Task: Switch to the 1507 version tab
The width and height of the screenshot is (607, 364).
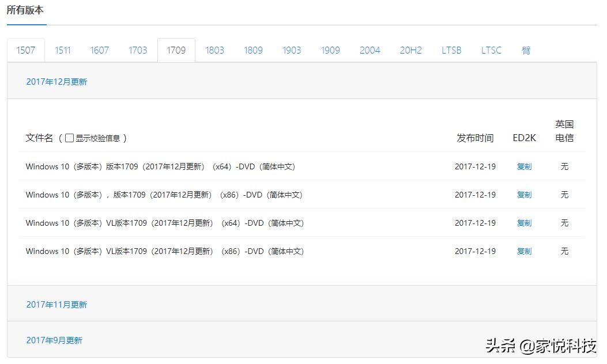Action: [25, 50]
